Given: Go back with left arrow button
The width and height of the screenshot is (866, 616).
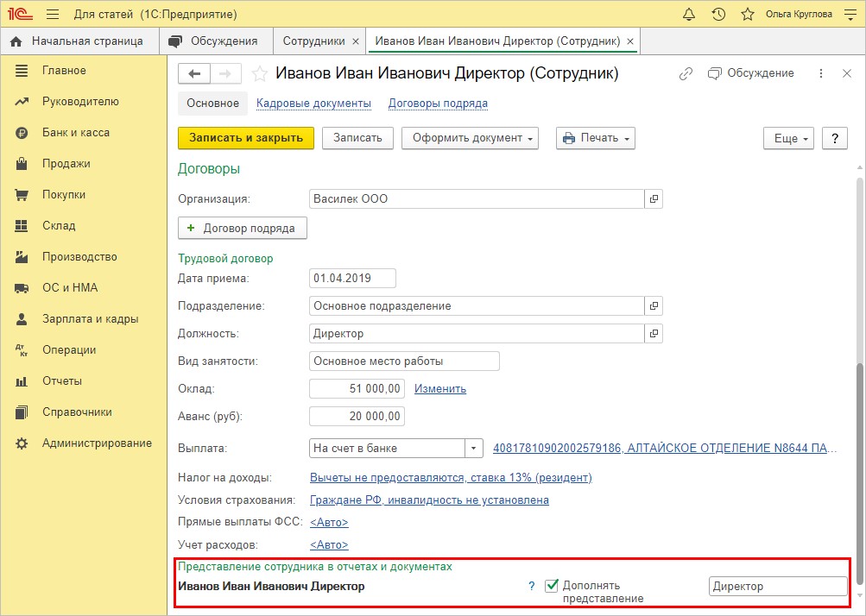Looking at the screenshot, I should click(x=194, y=73).
